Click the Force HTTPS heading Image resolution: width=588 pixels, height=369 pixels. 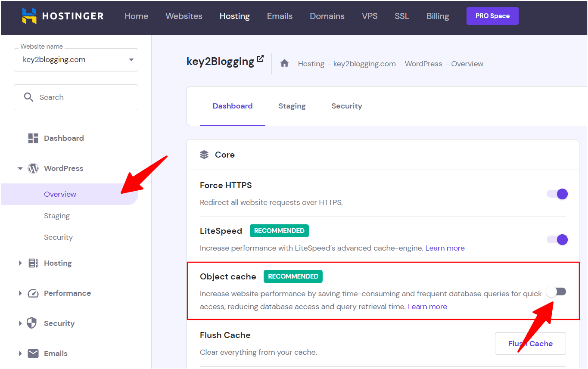coord(226,185)
